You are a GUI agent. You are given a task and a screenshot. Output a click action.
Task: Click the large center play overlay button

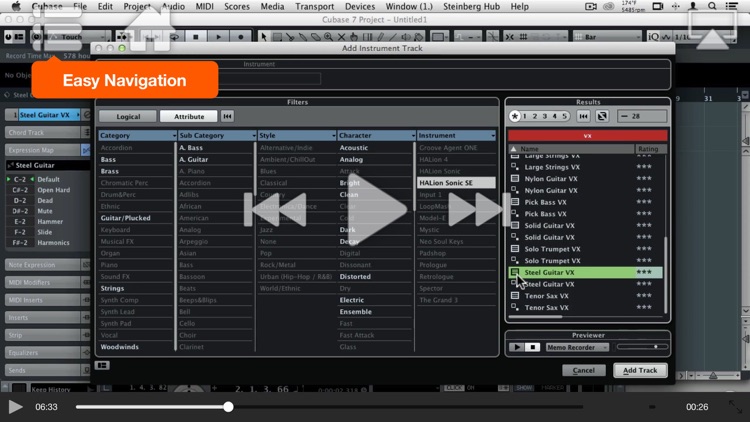pos(377,209)
